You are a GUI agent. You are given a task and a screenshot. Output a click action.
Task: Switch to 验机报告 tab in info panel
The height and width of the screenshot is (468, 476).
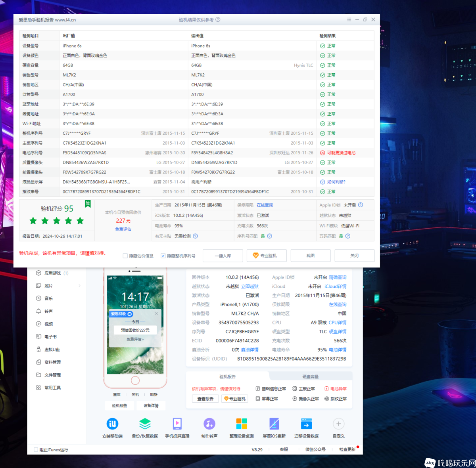click(x=228, y=376)
